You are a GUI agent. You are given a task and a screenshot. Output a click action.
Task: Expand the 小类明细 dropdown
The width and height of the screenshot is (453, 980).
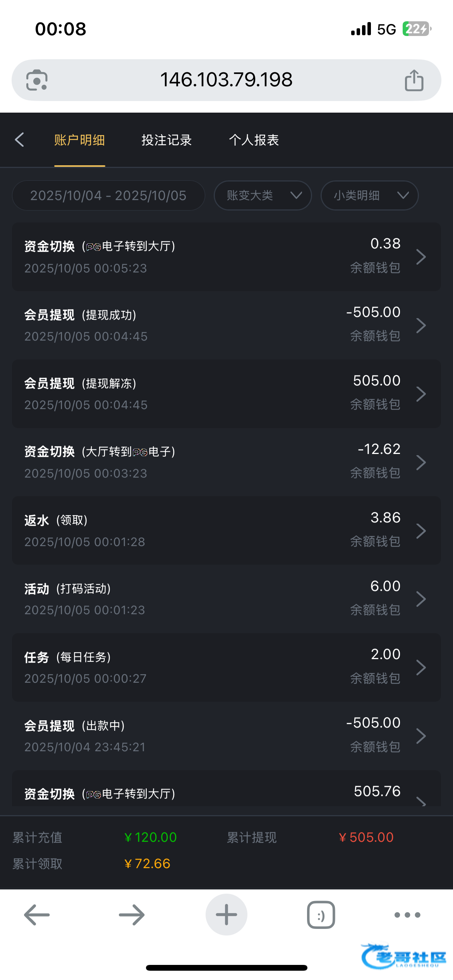click(x=370, y=195)
